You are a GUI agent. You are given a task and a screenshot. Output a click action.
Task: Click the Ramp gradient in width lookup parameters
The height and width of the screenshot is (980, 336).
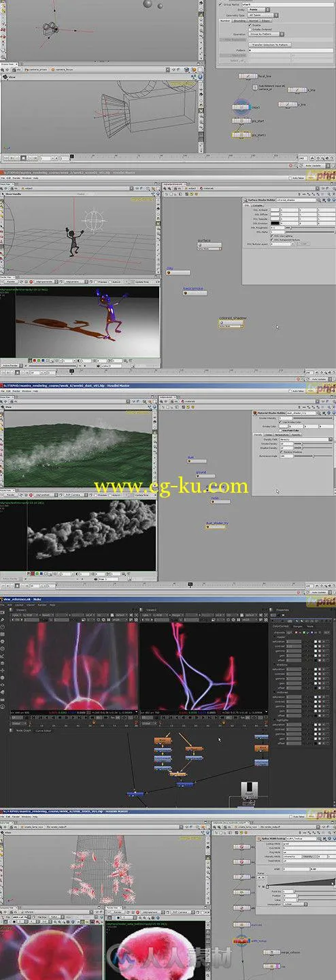(x=301, y=882)
